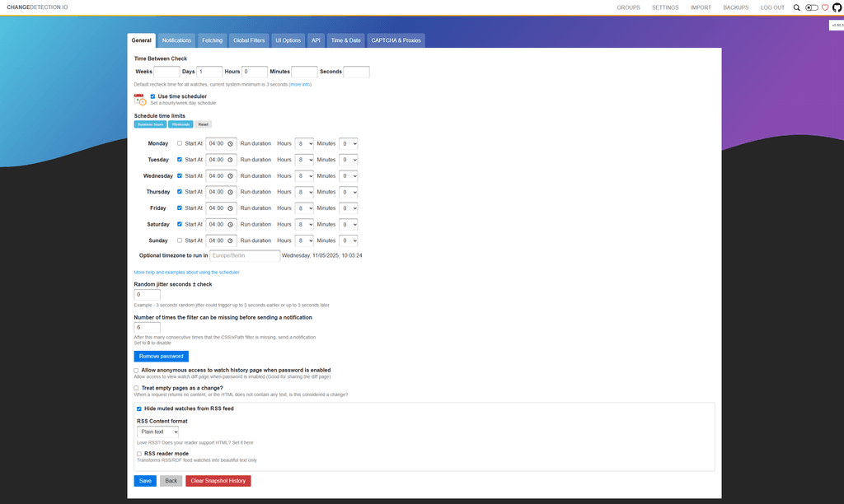Check Treat empty pages as a change

(x=136, y=387)
